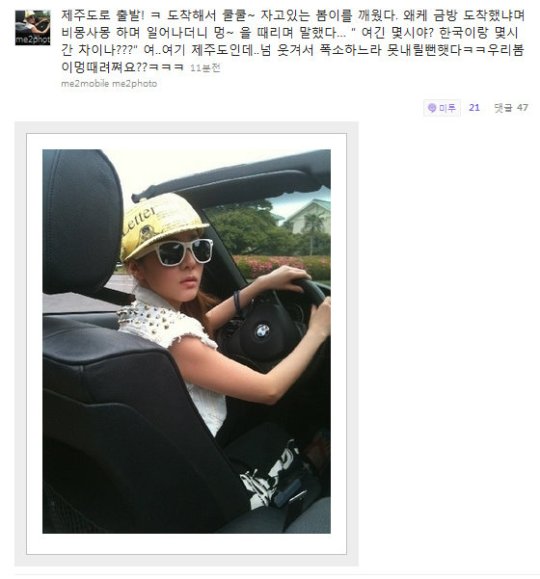Follow the me2mobile tag link
Screen dimensions: 540x579
(85, 84)
